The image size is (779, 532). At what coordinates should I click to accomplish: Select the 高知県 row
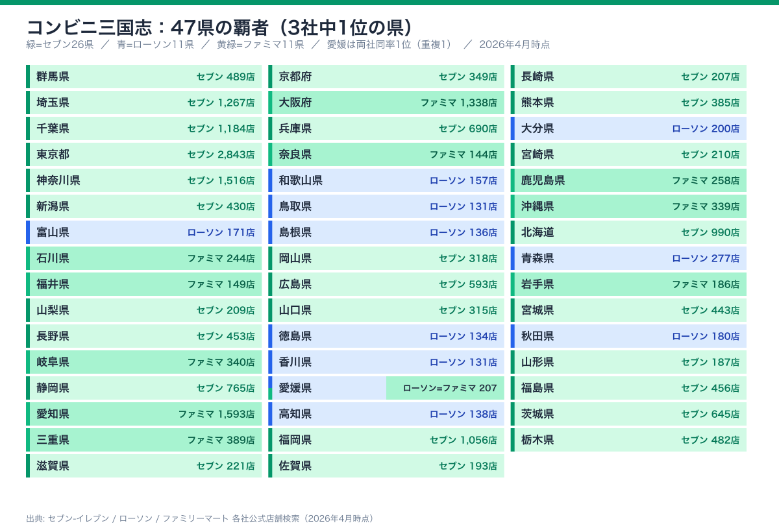pos(386,414)
